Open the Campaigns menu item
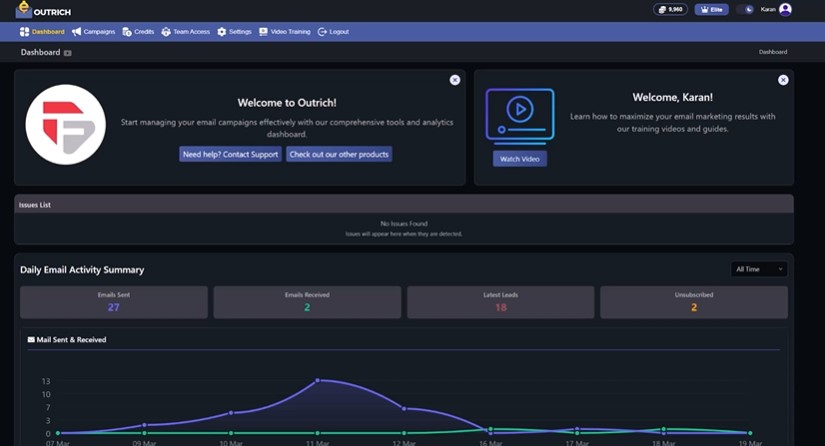Screen dimensions: 825x446 click(x=93, y=32)
